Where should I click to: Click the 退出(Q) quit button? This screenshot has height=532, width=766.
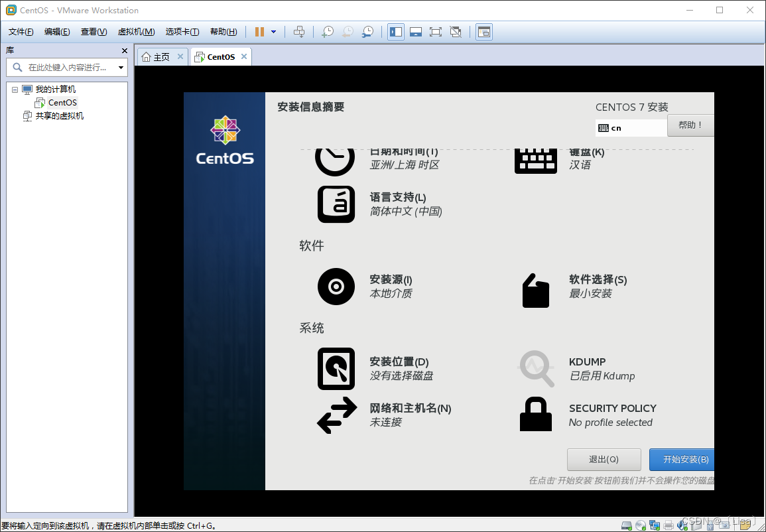(x=604, y=460)
